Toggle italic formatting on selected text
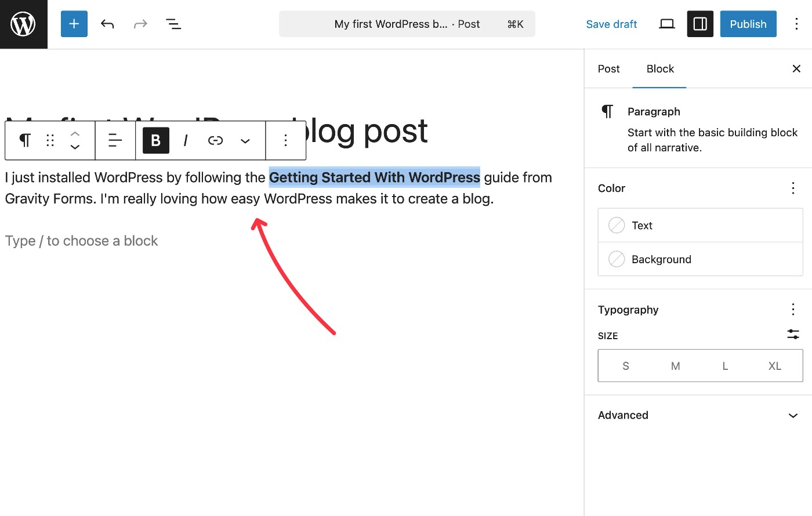The height and width of the screenshot is (516, 812). pyautogui.click(x=185, y=140)
